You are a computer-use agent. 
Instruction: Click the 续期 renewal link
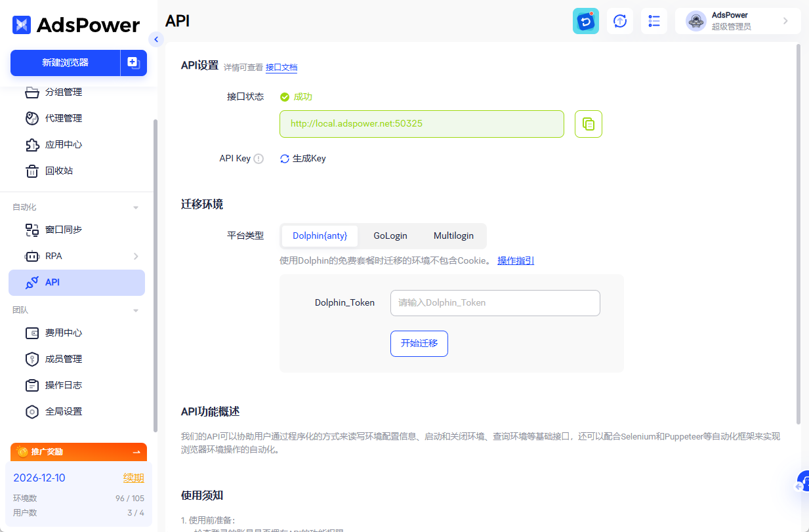coord(134,478)
